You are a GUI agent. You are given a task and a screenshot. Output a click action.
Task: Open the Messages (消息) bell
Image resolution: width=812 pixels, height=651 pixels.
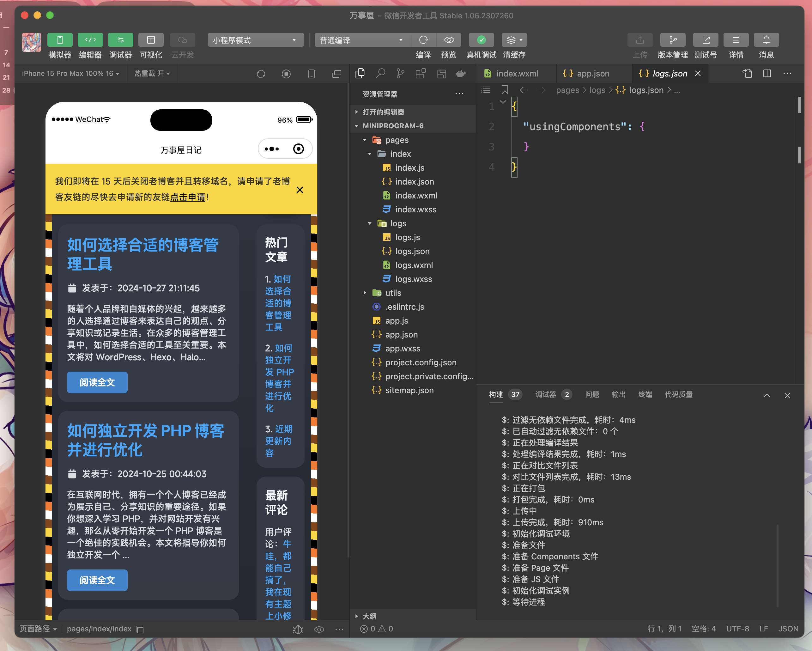(x=767, y=40)
